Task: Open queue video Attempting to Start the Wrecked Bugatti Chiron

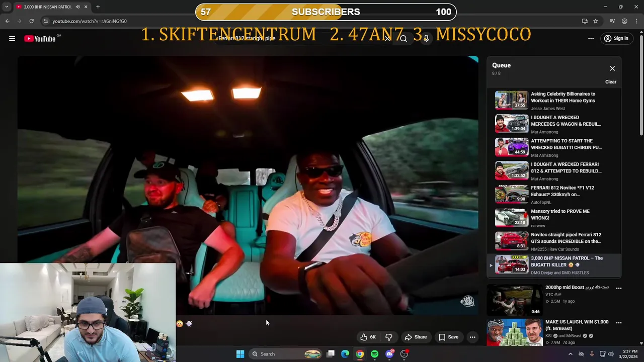Action: click(553, 147)
